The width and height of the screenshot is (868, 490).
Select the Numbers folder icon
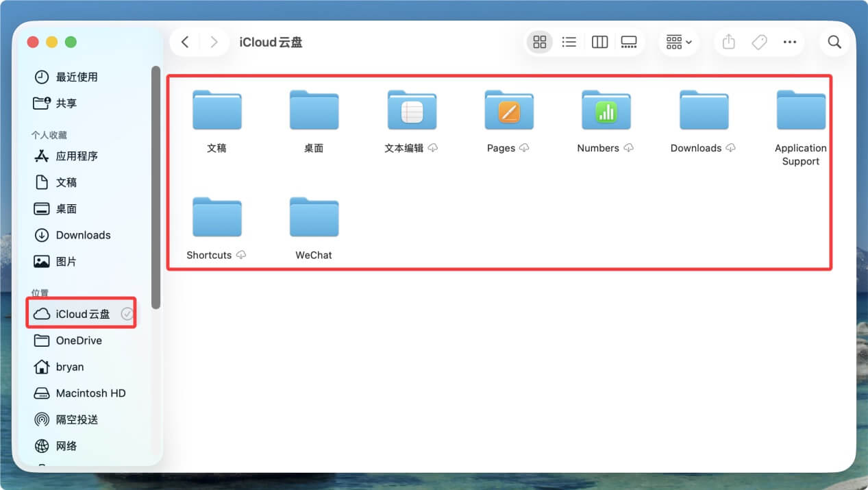point(606,110)
